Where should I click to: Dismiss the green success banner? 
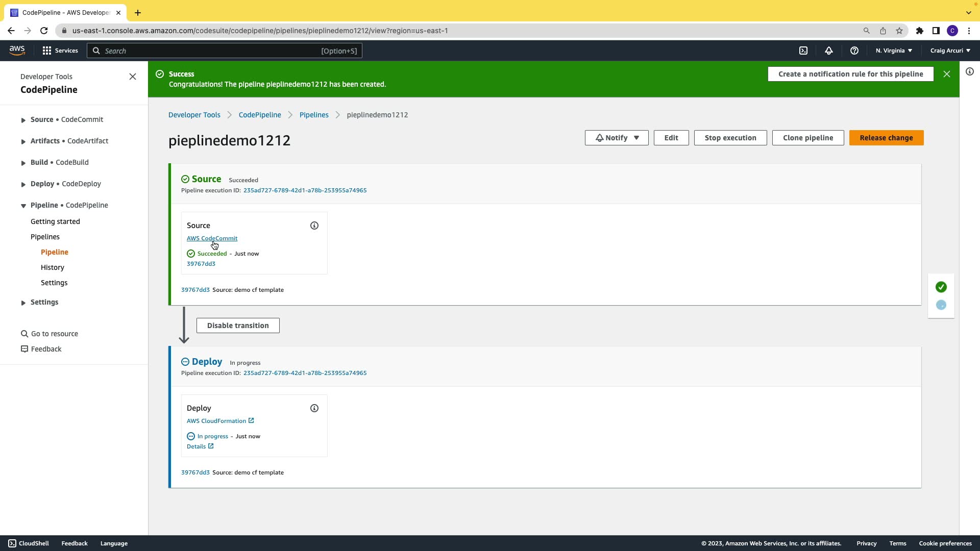coord(947,74)
